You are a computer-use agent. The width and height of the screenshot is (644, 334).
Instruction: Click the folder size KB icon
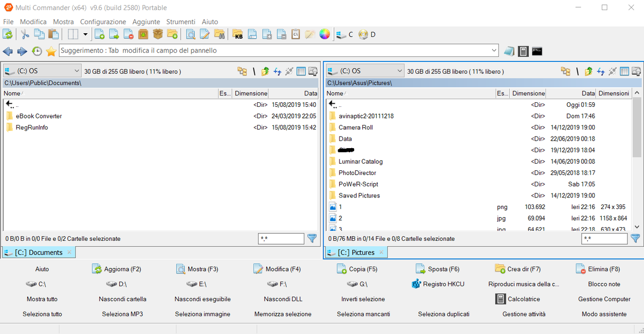click(x=237, y=34)
